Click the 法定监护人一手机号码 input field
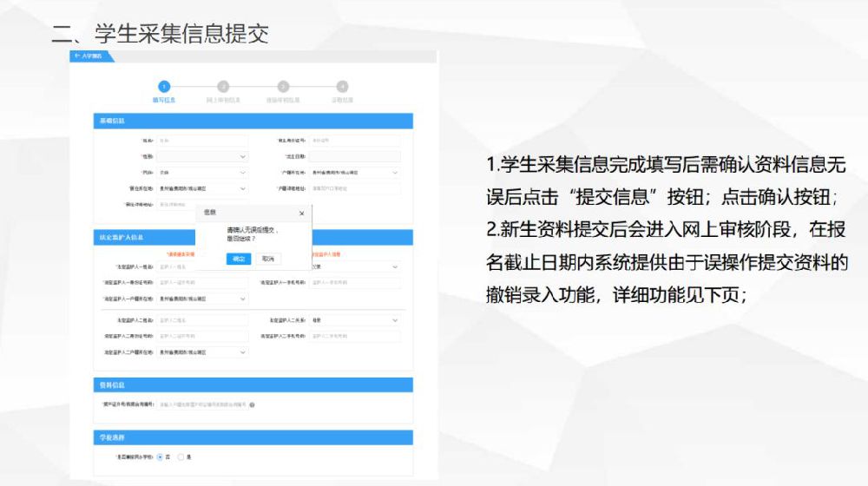Viewport: 868px width, 486px height. click(355, 283)
